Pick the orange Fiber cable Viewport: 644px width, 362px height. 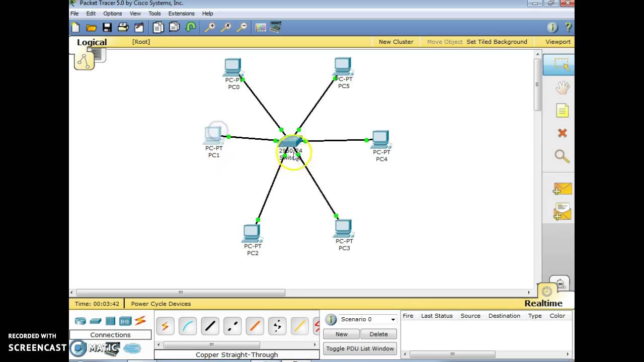255,326
